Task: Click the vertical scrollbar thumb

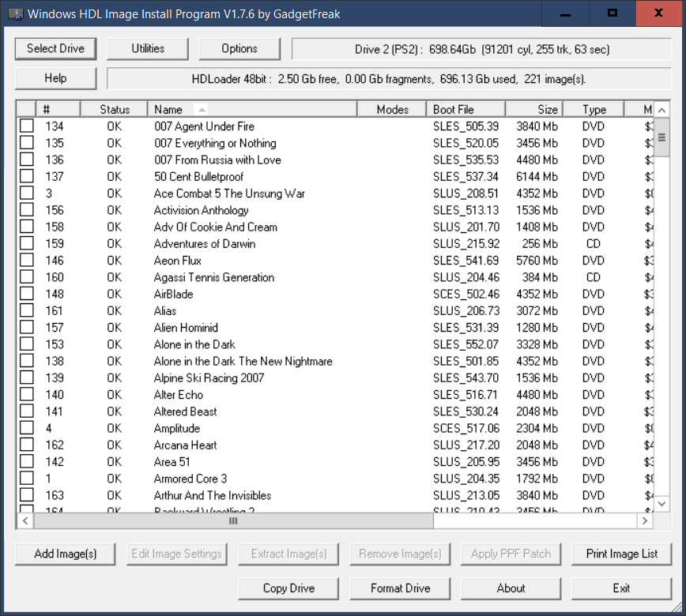Action: coord(661,137)
